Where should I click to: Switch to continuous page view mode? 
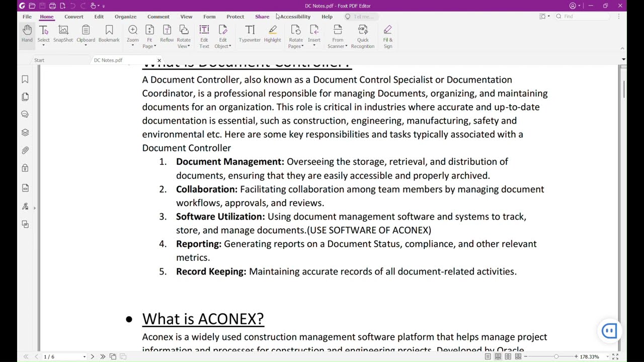coord(498,356)
